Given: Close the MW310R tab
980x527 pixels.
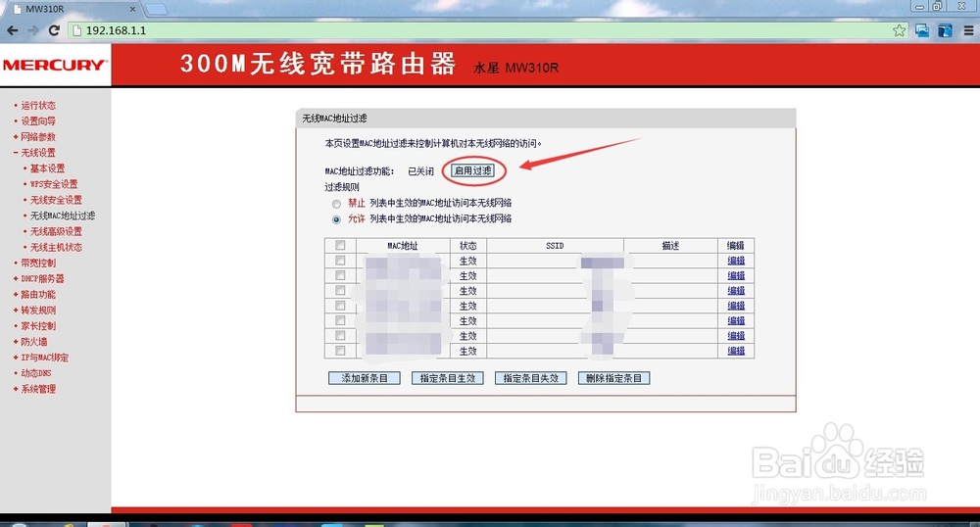Looking at the screenshot, I should click(132, 9).
